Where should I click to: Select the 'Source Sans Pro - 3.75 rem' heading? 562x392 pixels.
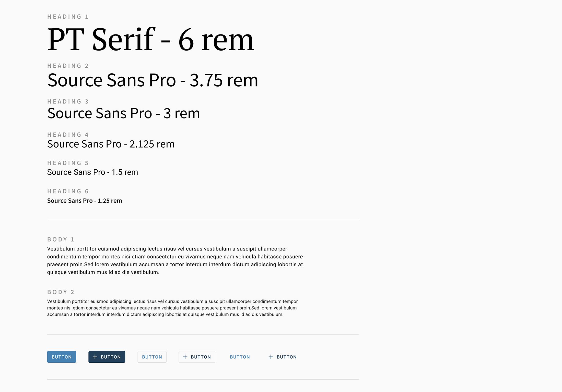pos(153,80)
